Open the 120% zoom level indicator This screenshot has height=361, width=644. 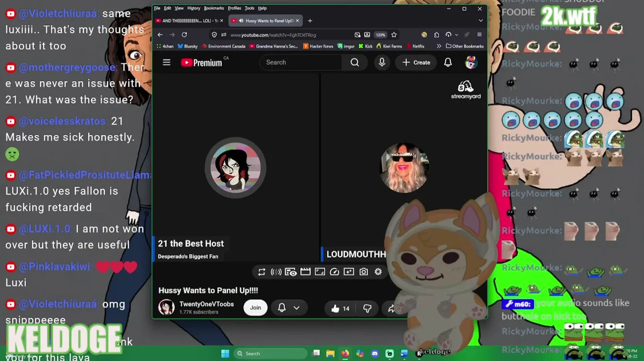pyautogui.click(x=380, y=35)
